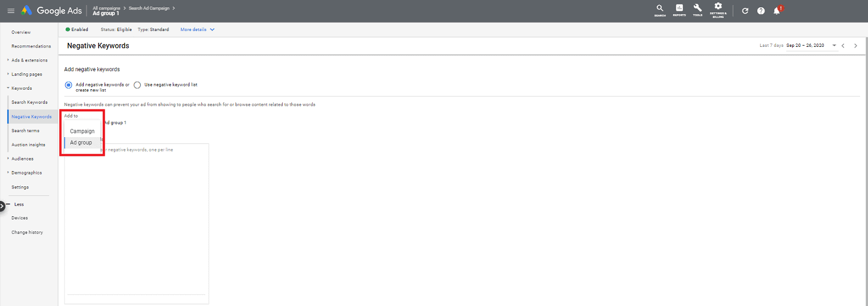This screenshot has width=868, height=306.
Task: Go to previous date range arrow
Action: click(x=843, y=46)
